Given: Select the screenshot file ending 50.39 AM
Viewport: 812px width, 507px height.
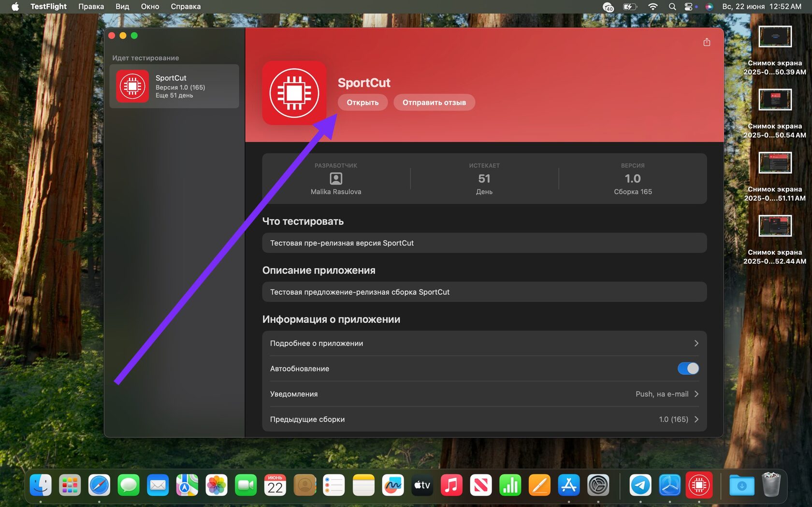Looking at the screenshot, I should click(x=775, y=50).
